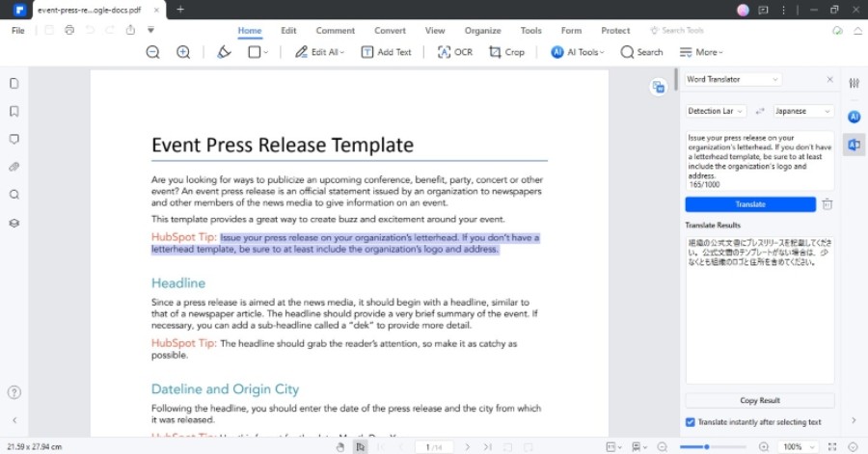The width and height of the screenshot is (868, 454).
Task: Click the Print icon in the quick access bar
Action: [69, 30]
